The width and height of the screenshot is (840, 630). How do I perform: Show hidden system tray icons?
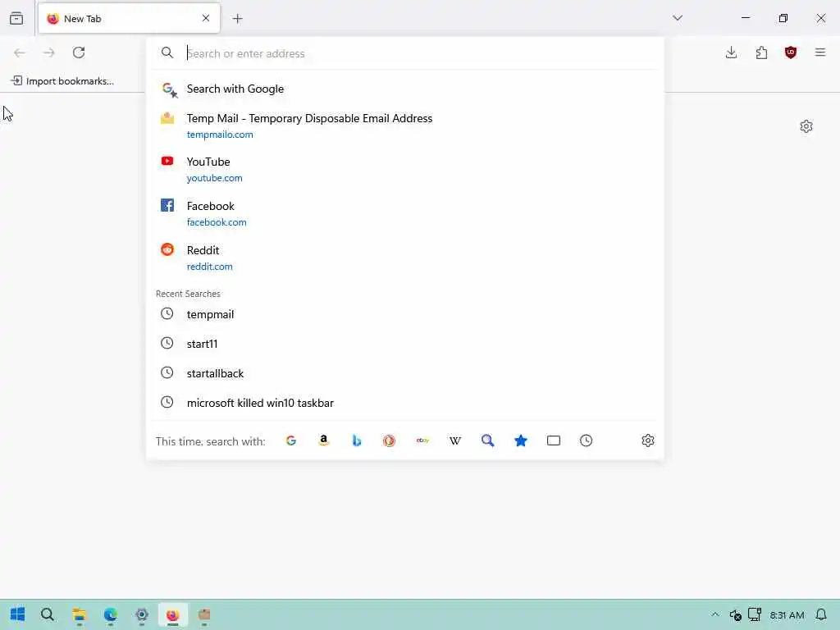pyautogui.click(x=714, y=614)
